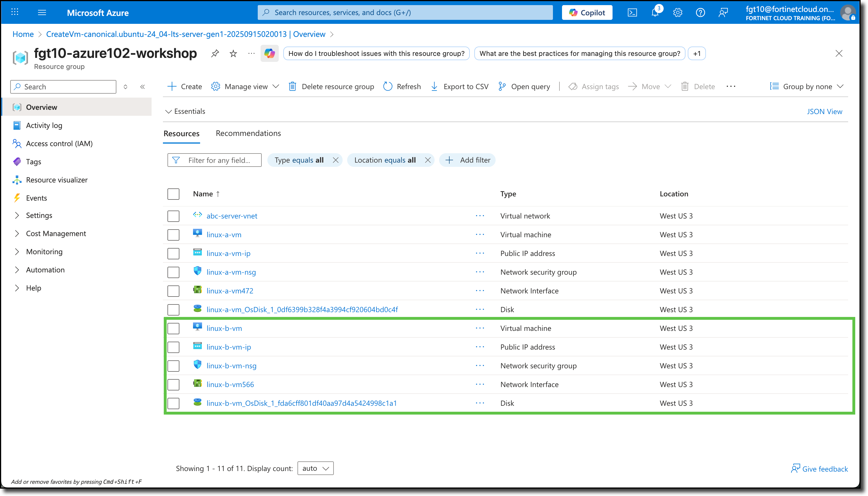The height and width of the screenshot is (496, 868).
Task: Expand the Settings section in the sidebar
Action: (x=39, y=215)
